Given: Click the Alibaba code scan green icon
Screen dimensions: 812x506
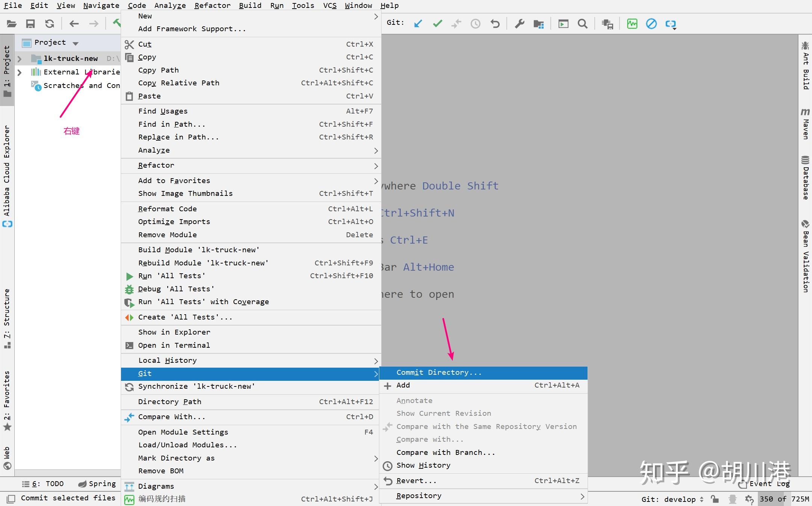Looking at the screenshot, I should (x=632, y=24).
